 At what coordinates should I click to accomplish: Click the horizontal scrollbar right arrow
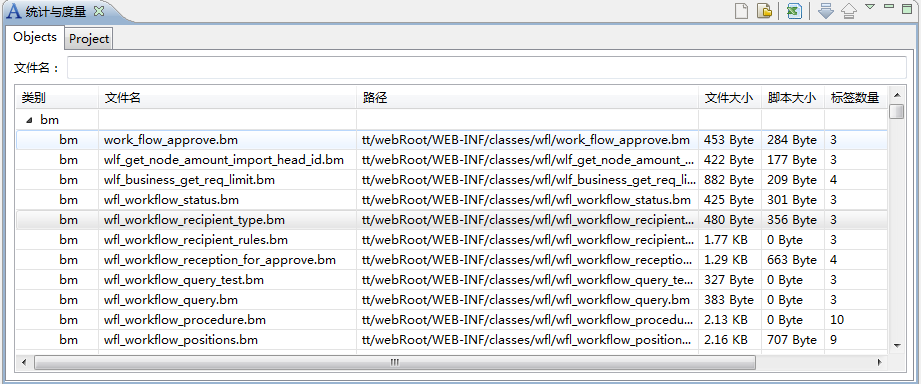[879, 362]
